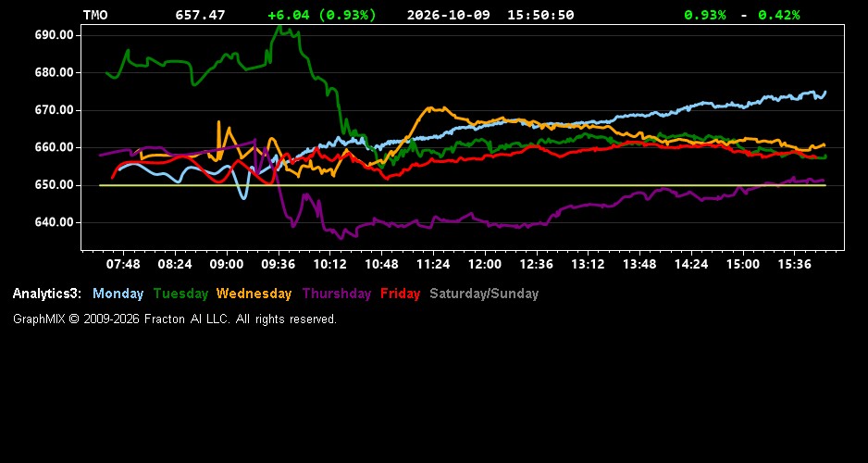Click the 650.00 price axis label

coord(55,185)
